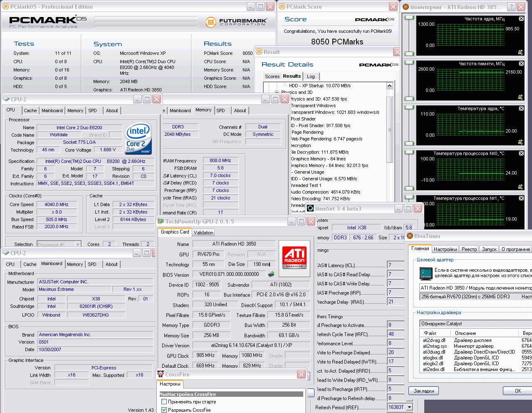The image size is (532, 413).
Task: Open О программе tab in RivaTuner
Action: click(516, 249)
